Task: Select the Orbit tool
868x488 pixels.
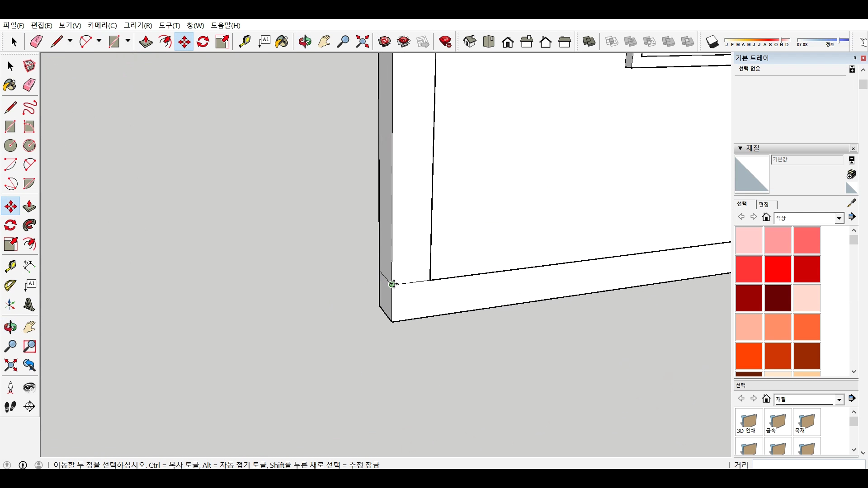Action: (x=10, y=327)
